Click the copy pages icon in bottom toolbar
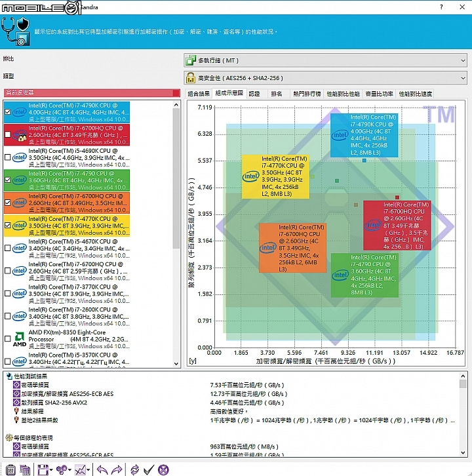 [x=25, y=469]
